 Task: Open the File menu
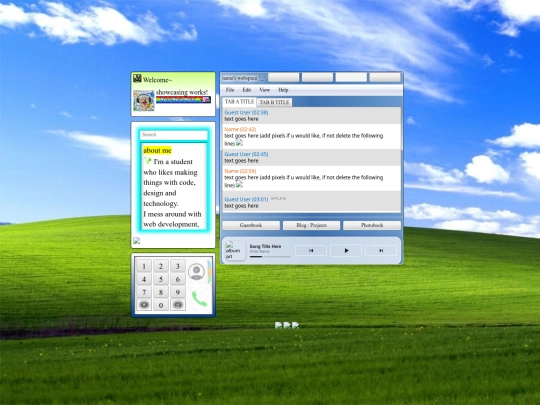230,90
